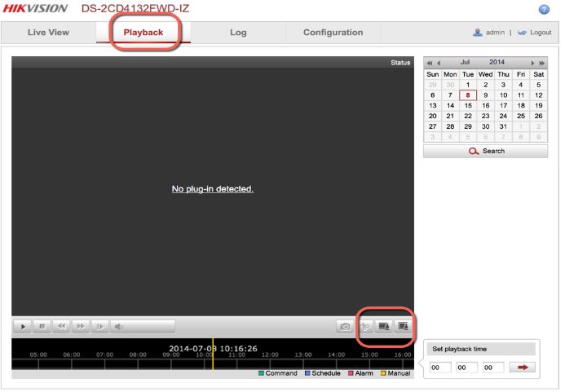Screen dimensions: 565x392
Task: Click the minutes field of playback time
Action: point(466,368)
